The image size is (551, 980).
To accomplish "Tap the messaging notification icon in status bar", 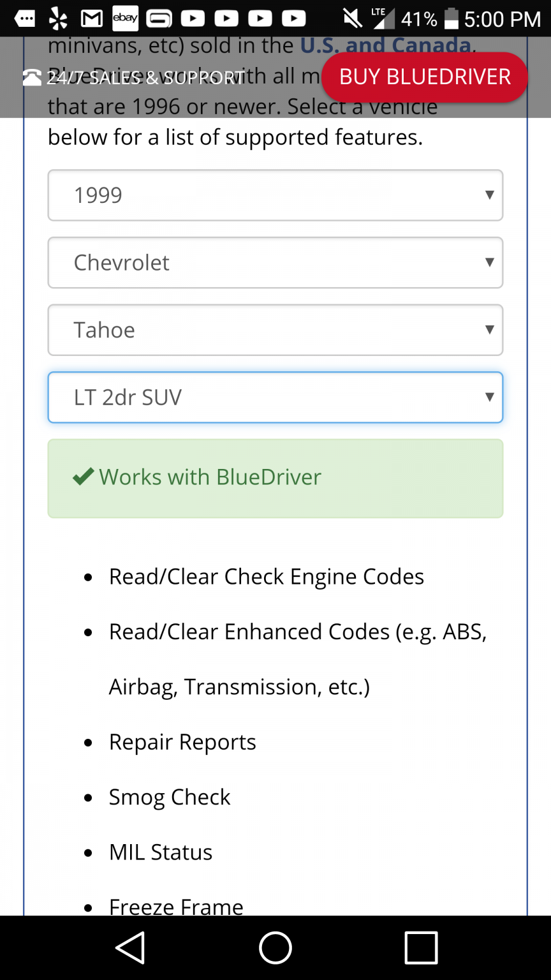I will coord(159,19).
